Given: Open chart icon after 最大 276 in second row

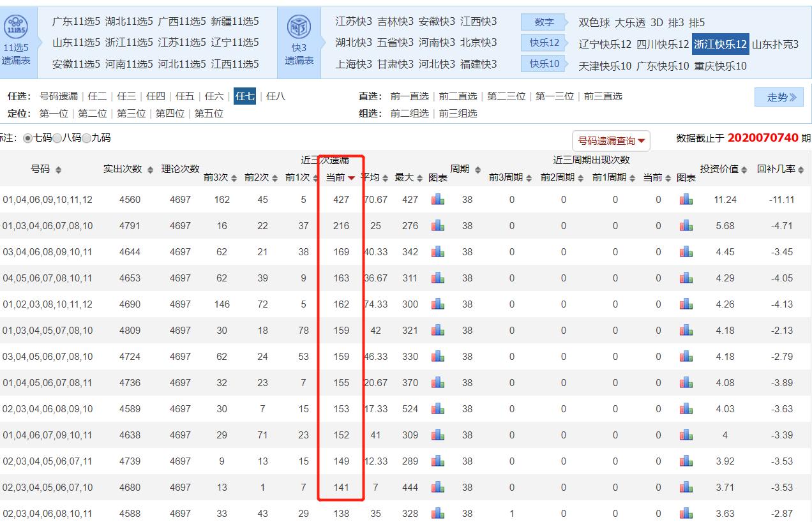Looking at the screenshot, I should (438, 226).
